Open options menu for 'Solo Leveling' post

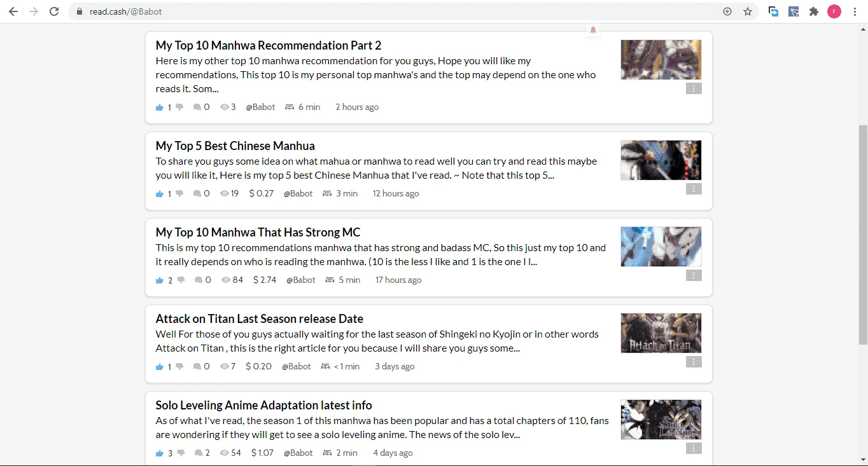coord(694,448)
